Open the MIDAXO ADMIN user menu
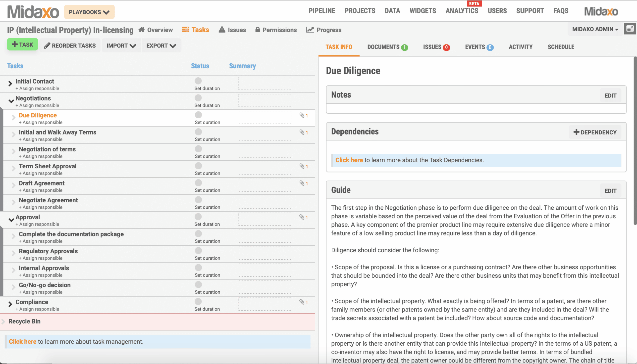The height and width of the screenshot is (364, 637). [x=595, y=29]
